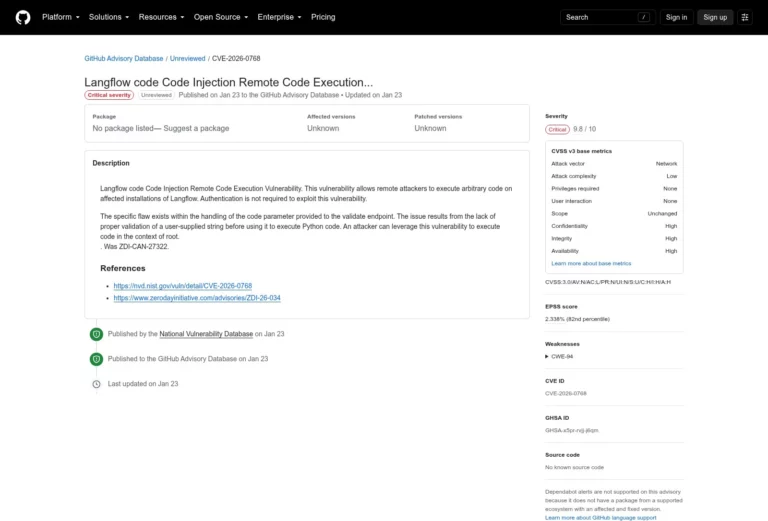Click the Critical severity badge
This screenshot has width=768, height=521.
(109, 95)
